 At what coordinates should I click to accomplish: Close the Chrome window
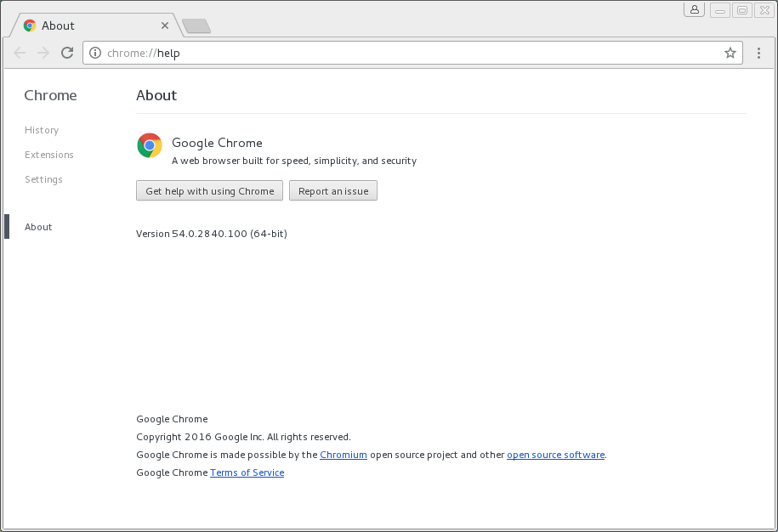(x=764, y=10)
